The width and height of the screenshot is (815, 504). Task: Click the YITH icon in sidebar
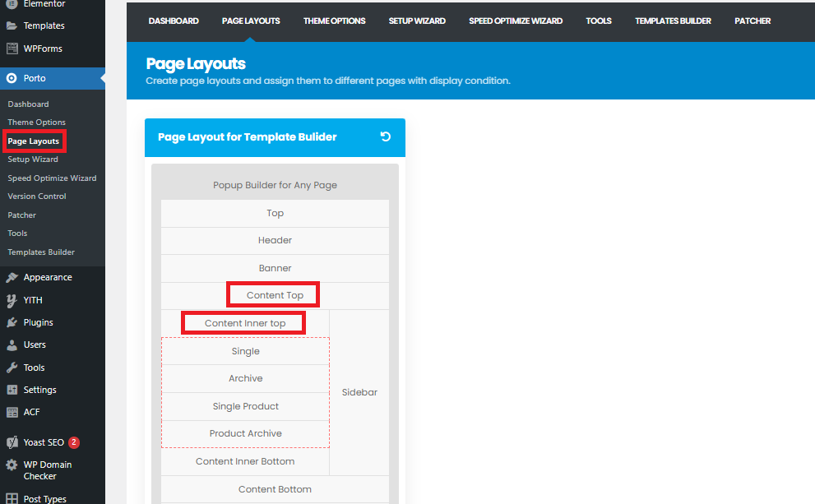tap(12, 300)
